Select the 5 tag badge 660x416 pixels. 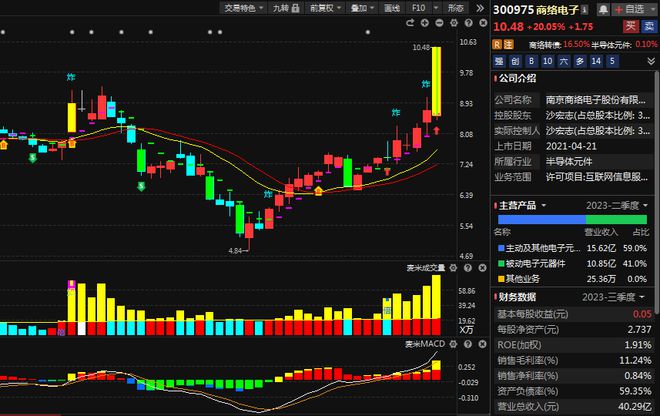coord(612,61)
